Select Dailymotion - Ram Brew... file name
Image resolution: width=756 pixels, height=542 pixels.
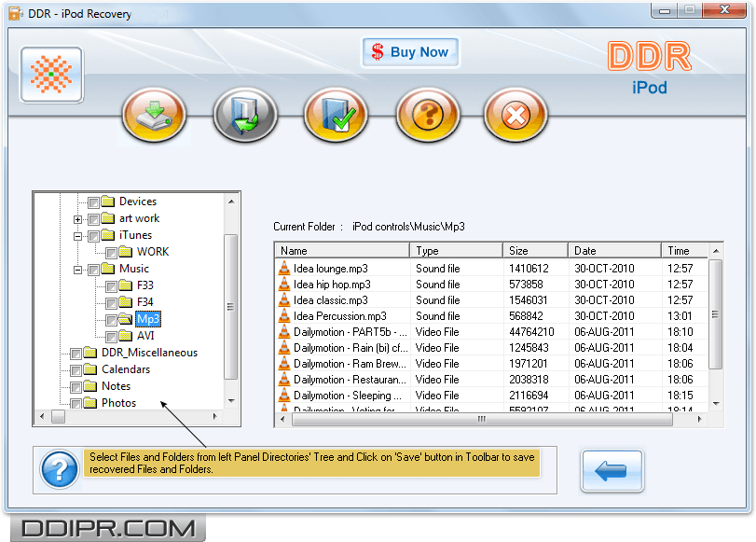[x=351, y=364]
